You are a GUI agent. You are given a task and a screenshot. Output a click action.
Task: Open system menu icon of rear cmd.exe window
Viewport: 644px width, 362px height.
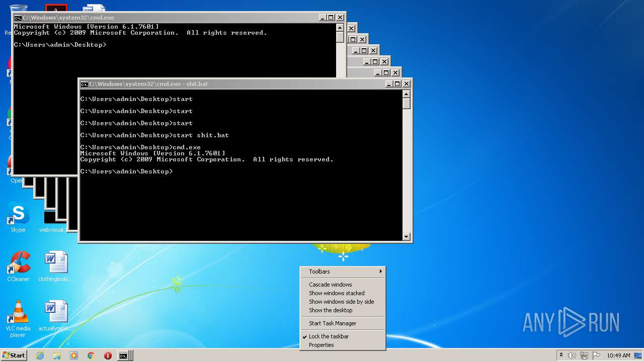[18, 18]
